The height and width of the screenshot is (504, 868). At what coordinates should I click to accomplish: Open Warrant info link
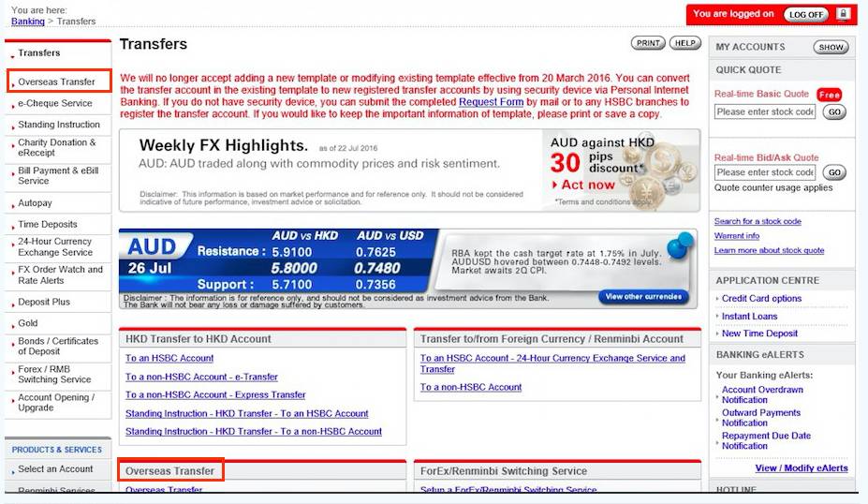736,236
